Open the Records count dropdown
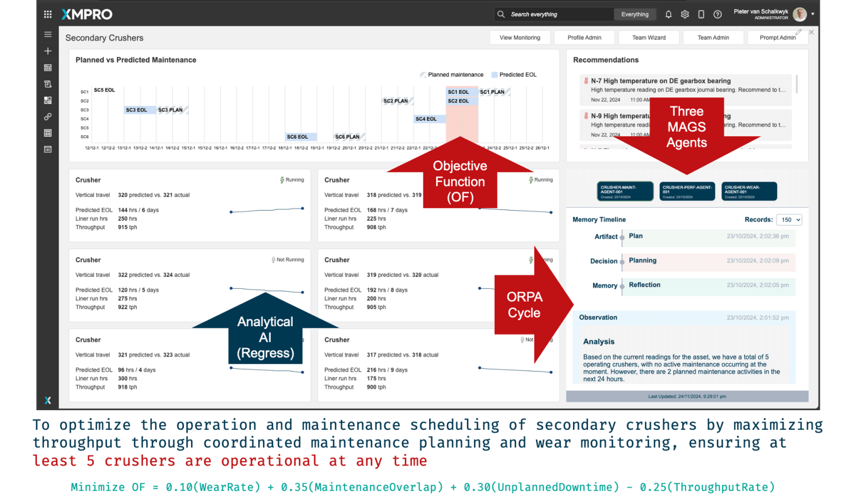Viewport: 856px width, 504px height. click(x=789, y=220)
